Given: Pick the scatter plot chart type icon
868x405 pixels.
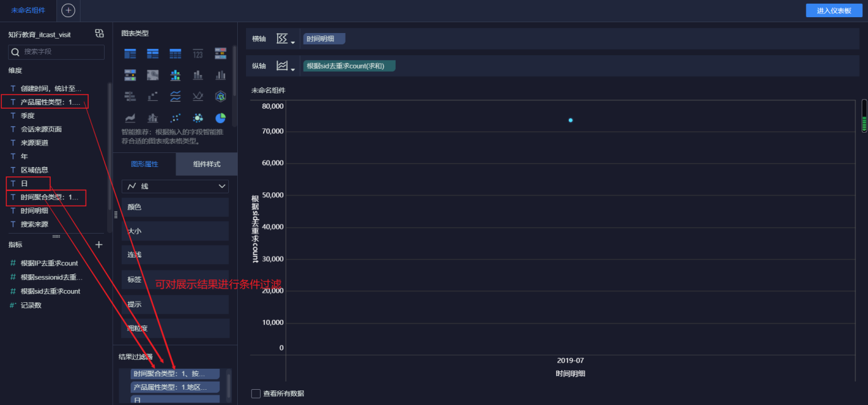Looking at the screenshot, I should point(176,117).
